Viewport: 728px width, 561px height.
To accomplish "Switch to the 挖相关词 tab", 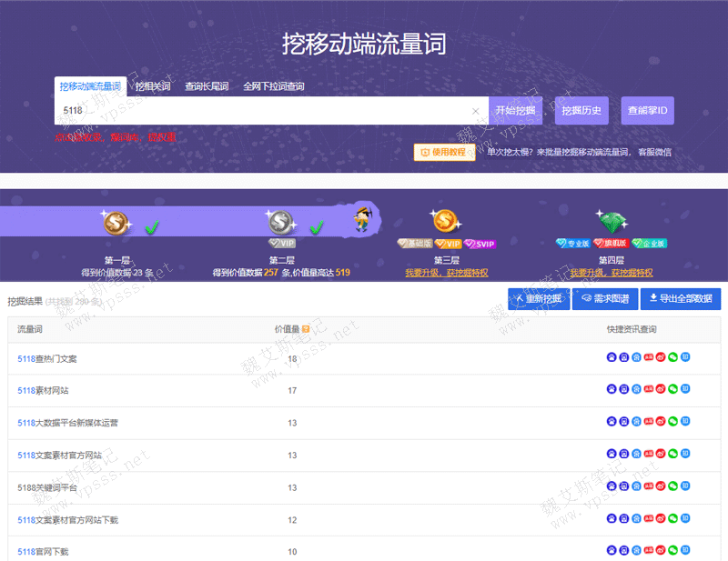I will point(153,86).
